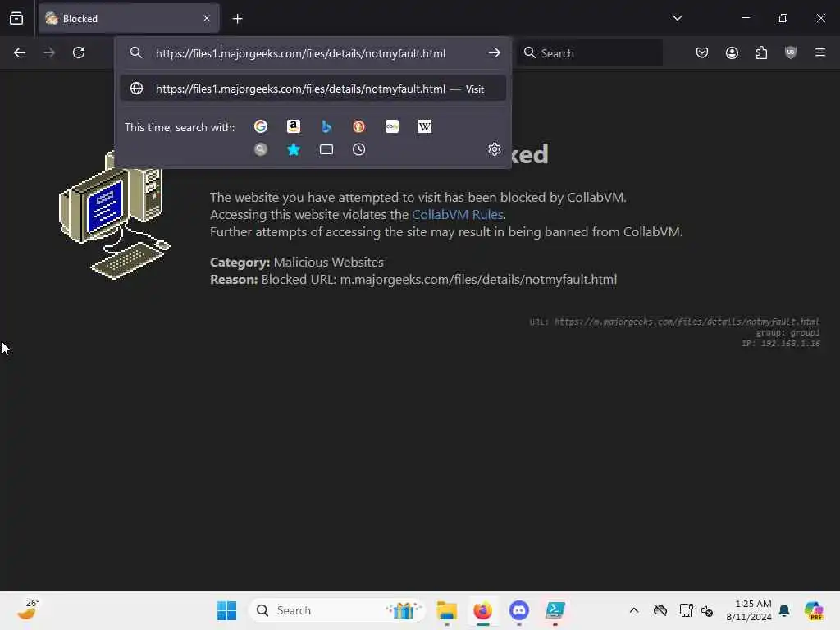Search this time with Amazon

[x=294, y=126]
